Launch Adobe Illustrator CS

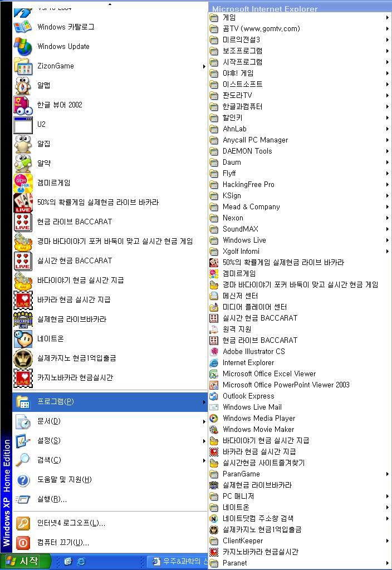pyautogui.click(x=300, y=352)
